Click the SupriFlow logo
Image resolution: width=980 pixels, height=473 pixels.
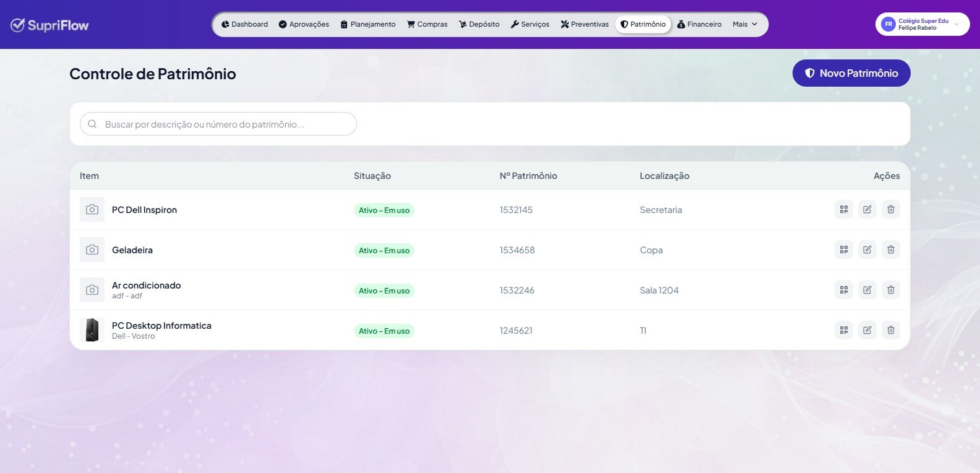click(49, 25)
